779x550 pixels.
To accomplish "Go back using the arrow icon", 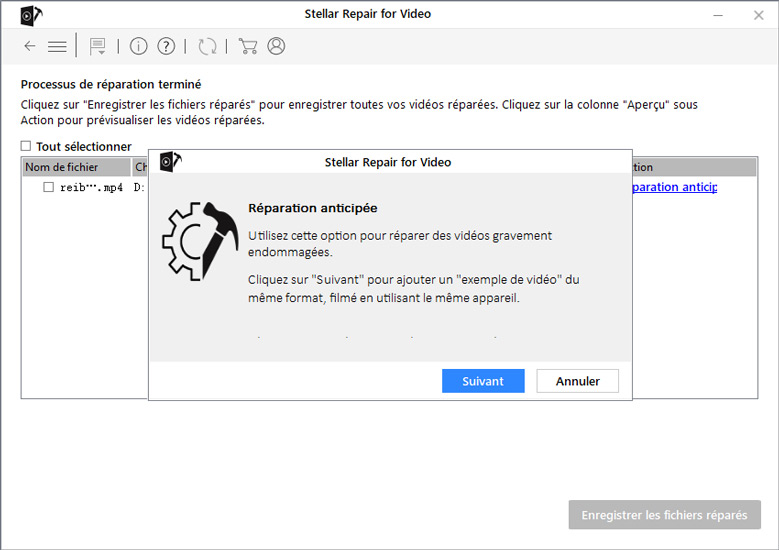I will tap(30, 46).
